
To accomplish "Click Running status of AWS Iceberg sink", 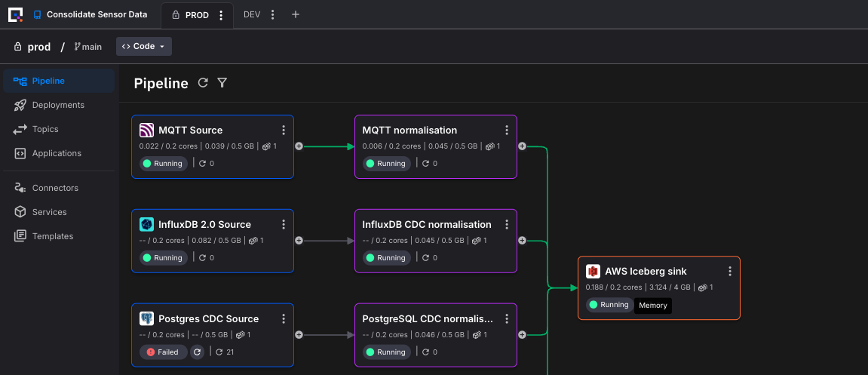I will pyautogui.click(x=609, y=305).
